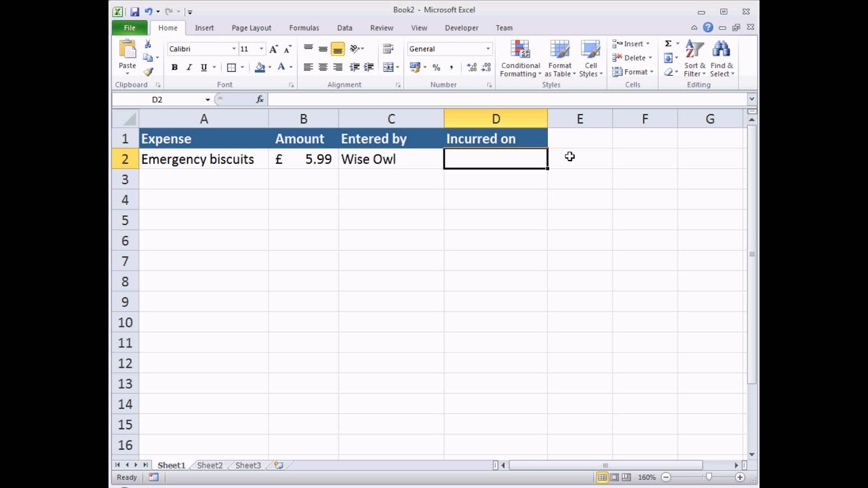Screen dimensions: 868x488
Task: Open Format cells menu in Cells group
Action: 632,72
